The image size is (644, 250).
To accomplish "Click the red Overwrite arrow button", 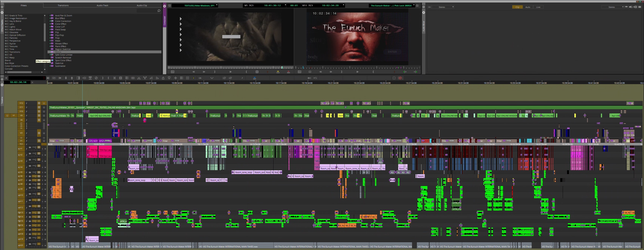I will tap(288, 72).
